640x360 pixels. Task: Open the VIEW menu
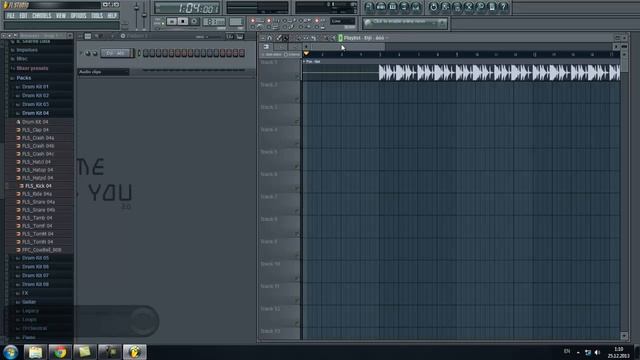click(x=61, y=16)
